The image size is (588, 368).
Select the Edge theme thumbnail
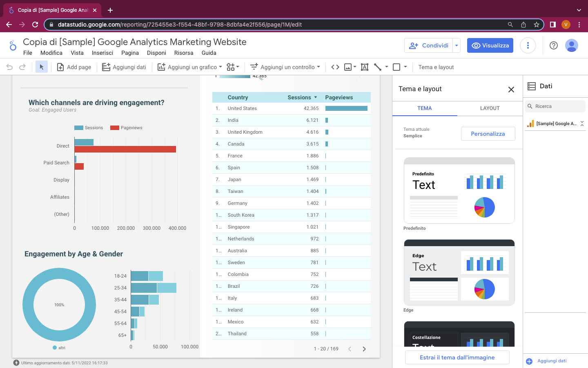[459, 272]
